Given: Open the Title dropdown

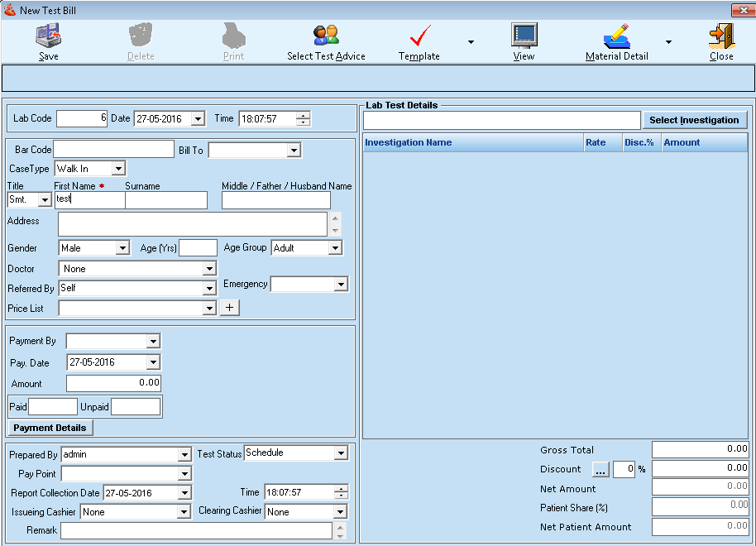Looking at the screenshot, I should click(x=45, y=199).
